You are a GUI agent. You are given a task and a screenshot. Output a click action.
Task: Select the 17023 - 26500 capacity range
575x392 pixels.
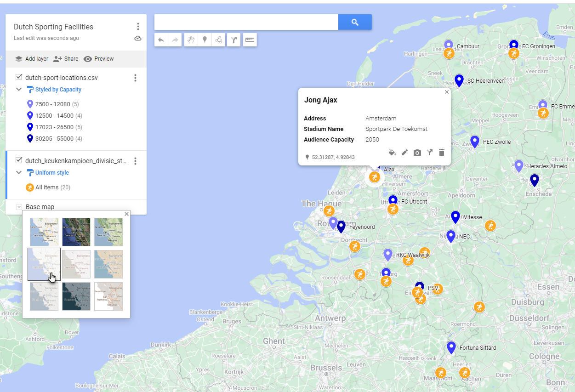[55, 127]
